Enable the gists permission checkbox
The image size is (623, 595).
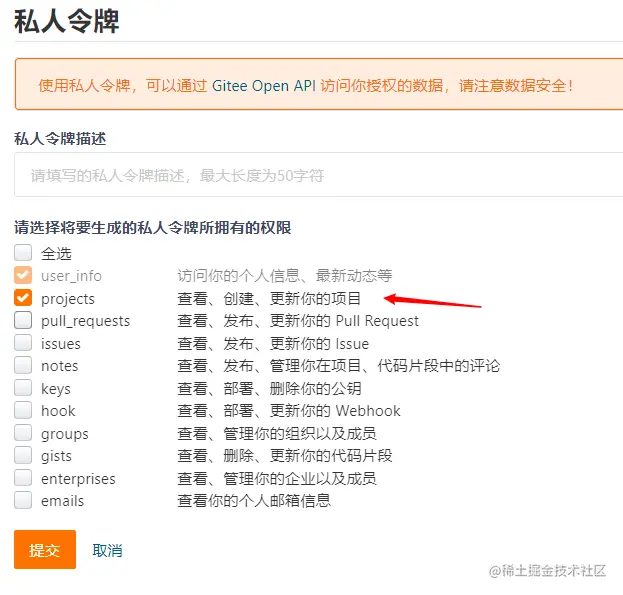pos(23,455)
